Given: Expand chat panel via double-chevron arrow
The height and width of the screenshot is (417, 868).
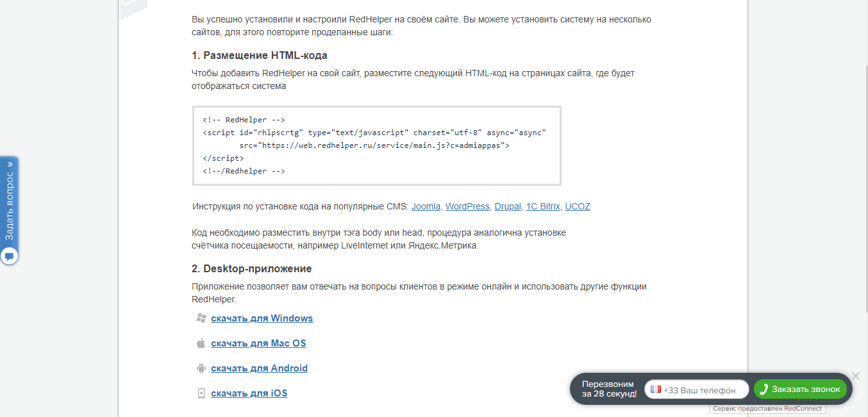Looking at the screenshot, I should [10, 165].
